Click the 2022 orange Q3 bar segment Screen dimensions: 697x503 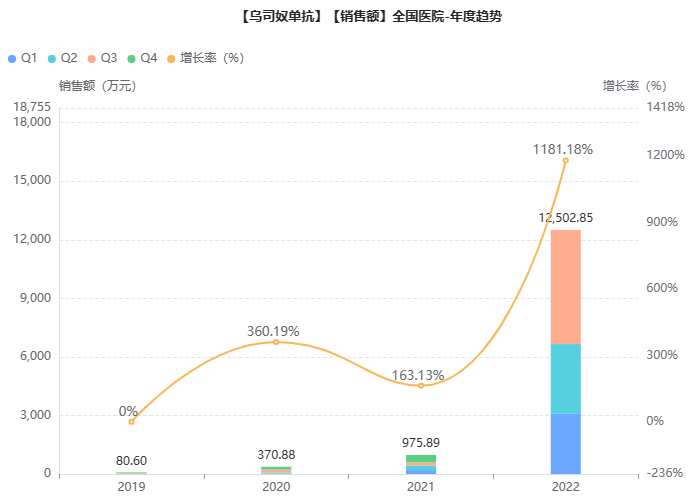pos(566,287)
